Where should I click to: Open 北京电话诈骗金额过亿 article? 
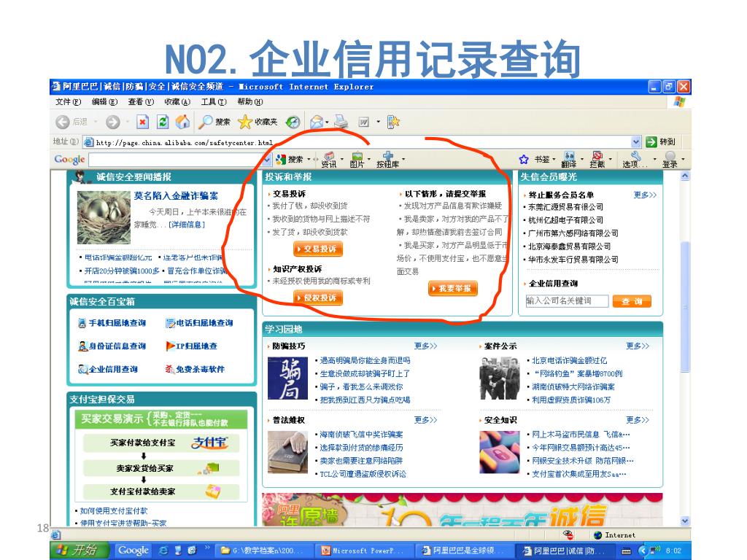point(569,360)
